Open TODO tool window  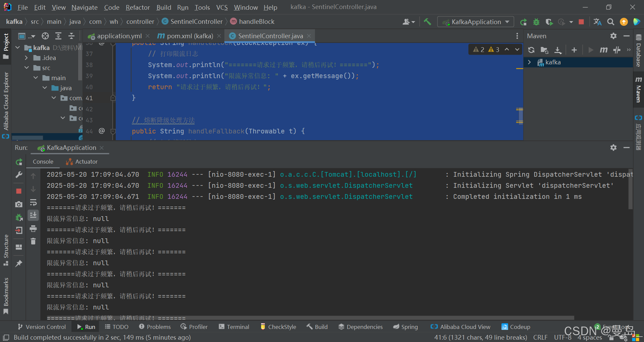[117, 327]
